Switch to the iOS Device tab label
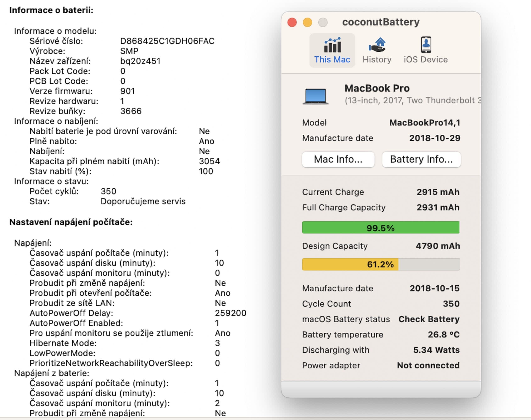531x420 pixels. click(426, 60)
